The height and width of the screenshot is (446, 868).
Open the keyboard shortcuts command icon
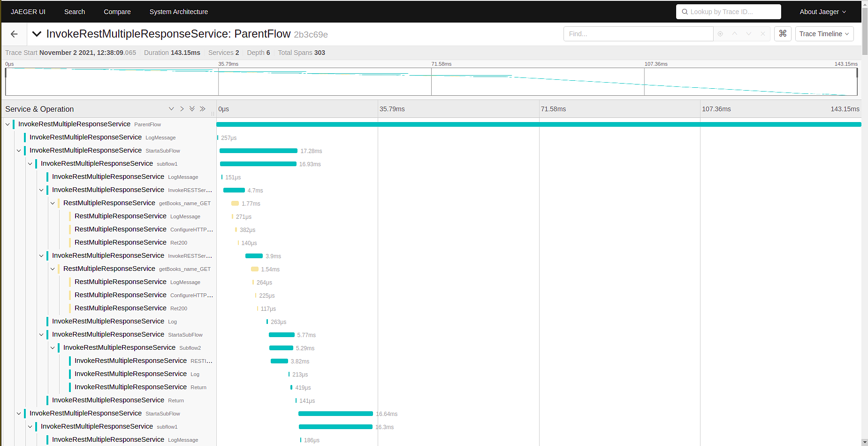(x=783, y=34)
